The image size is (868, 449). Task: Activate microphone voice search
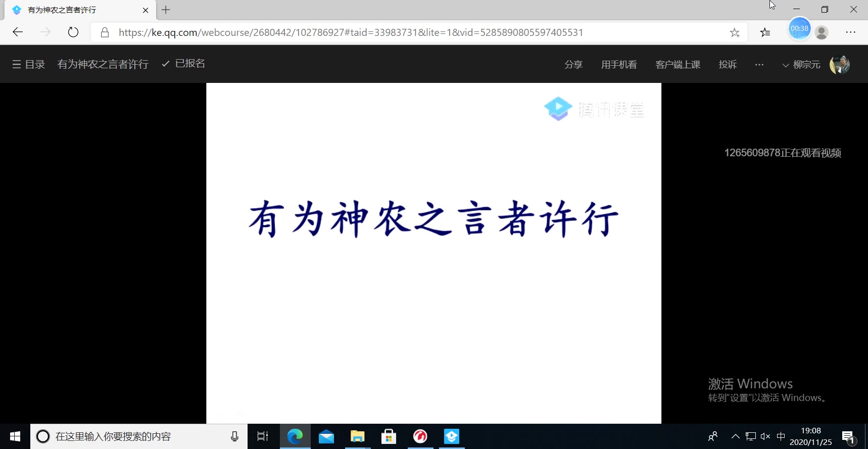tap(234, 436)
